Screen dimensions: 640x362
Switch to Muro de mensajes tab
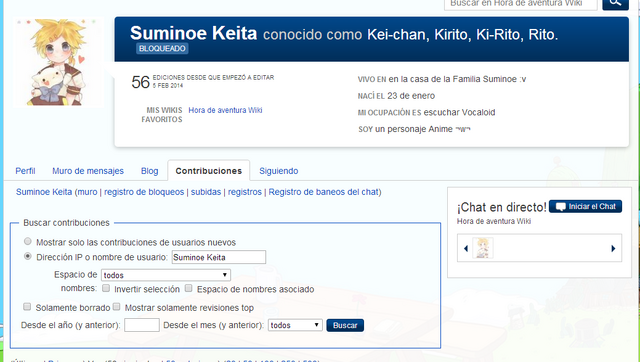88,171
